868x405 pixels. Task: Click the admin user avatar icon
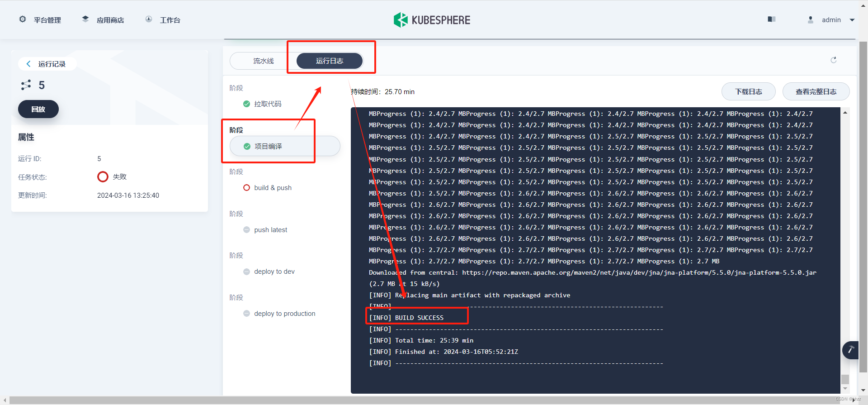(x=811, y=20)
